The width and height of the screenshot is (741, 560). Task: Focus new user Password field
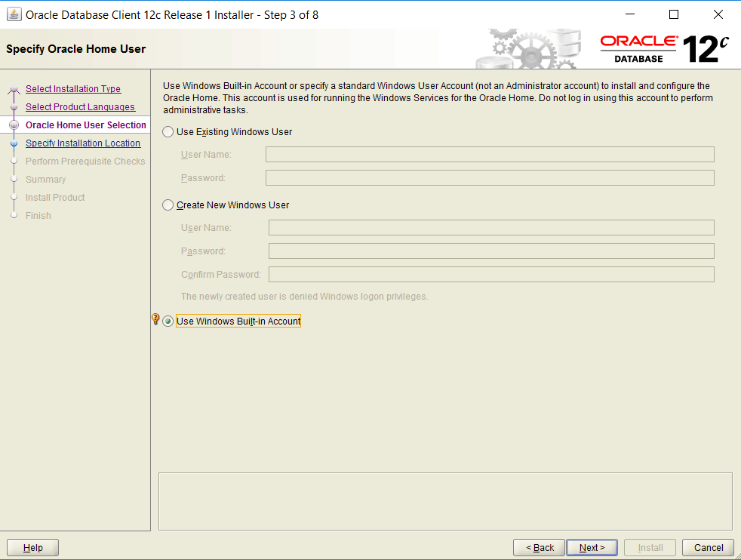(x=491, y=251)
